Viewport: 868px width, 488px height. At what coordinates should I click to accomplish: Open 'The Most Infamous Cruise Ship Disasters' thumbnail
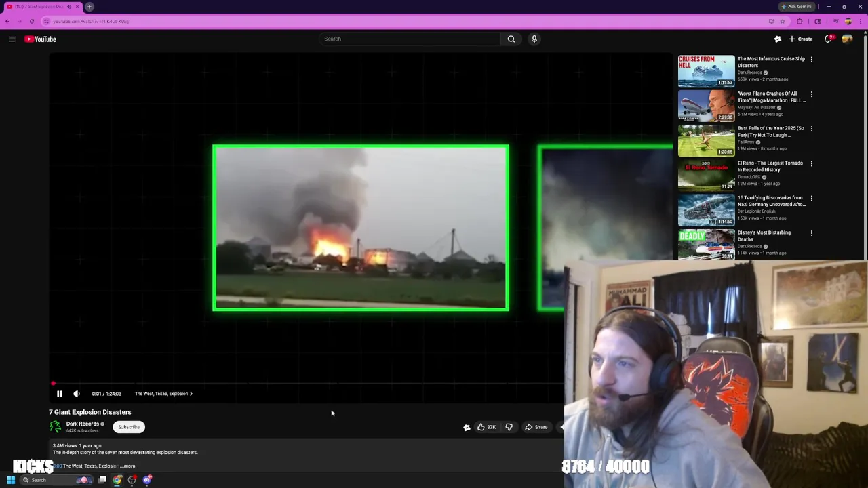point(706,70)
